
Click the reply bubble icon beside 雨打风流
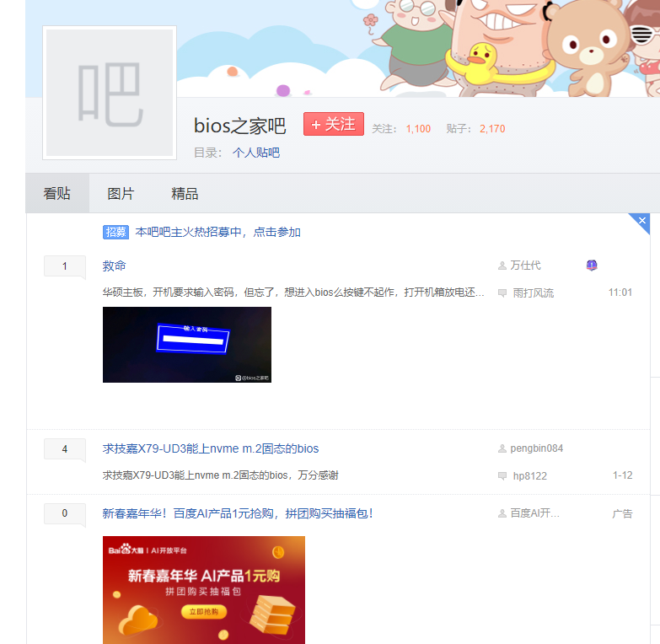point(502,293)
